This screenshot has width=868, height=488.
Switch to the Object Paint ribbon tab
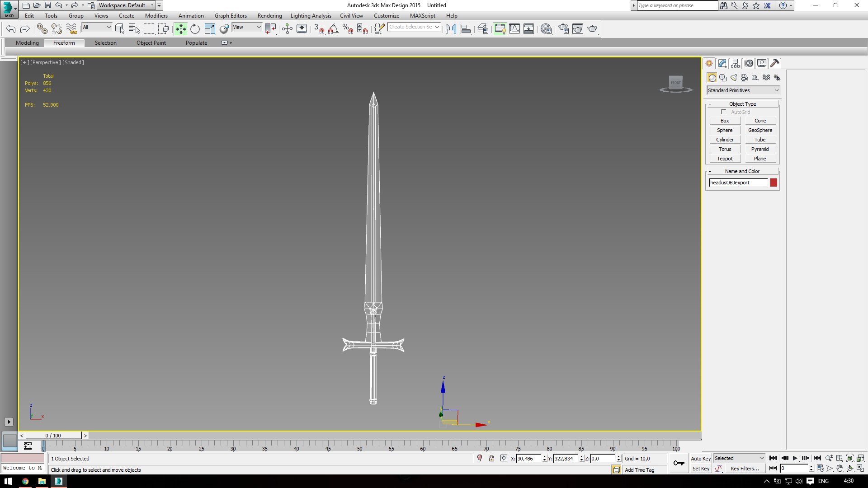click(151, 43)
